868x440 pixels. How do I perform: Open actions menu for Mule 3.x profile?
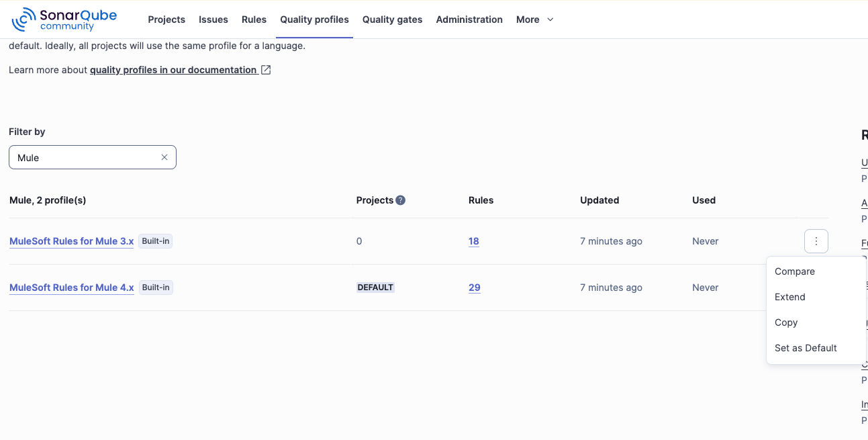[x=816, y=241]
